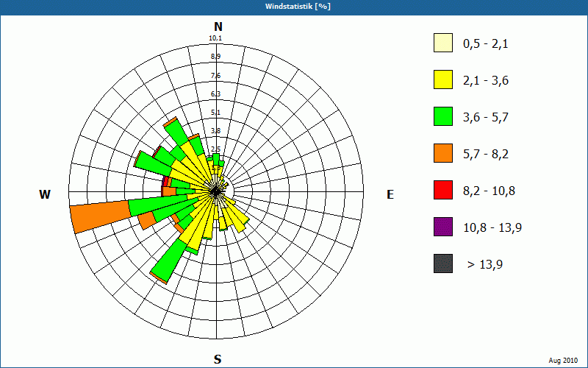
Task: Click the E compass label
Action: pyautogui.click(x=390, y=194)
